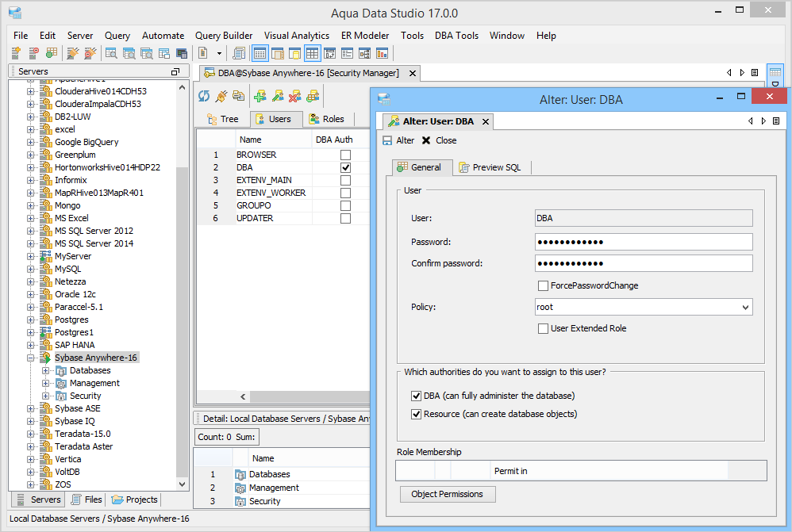Toggle DBA Auth checkbox for EXTENV_WORKER

pos(345,193)
